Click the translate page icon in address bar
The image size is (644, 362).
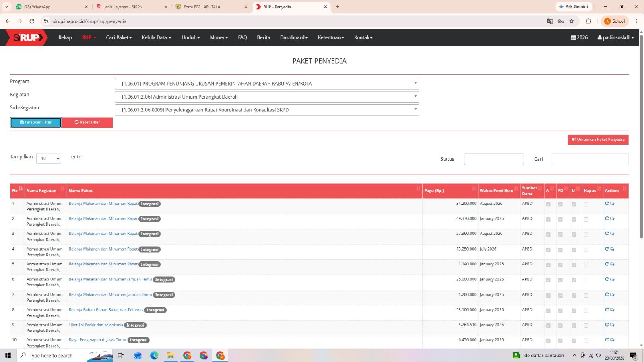click(550, 21)
